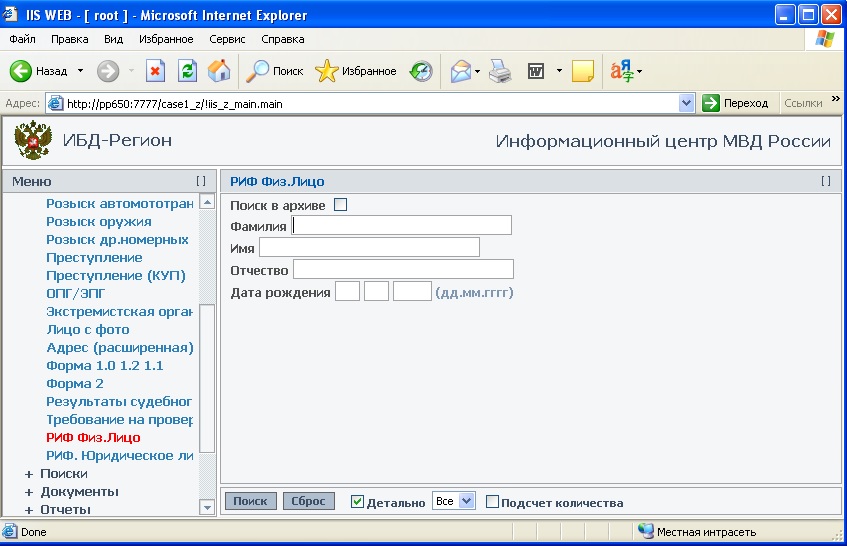Toggle the Подсчет количества checkbox
847x546 pixels.
point(492,502)
